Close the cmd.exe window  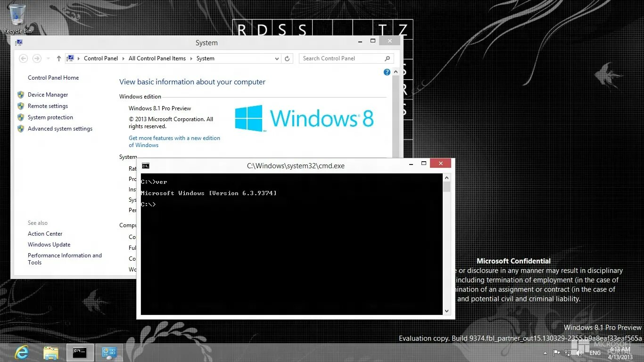click(x=440, y=163)
